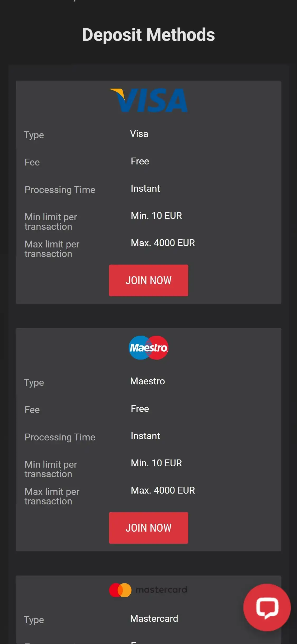This screenshot has width=297, height=644.
Task: Select the Free fee value under Visa
Action: 140,161
